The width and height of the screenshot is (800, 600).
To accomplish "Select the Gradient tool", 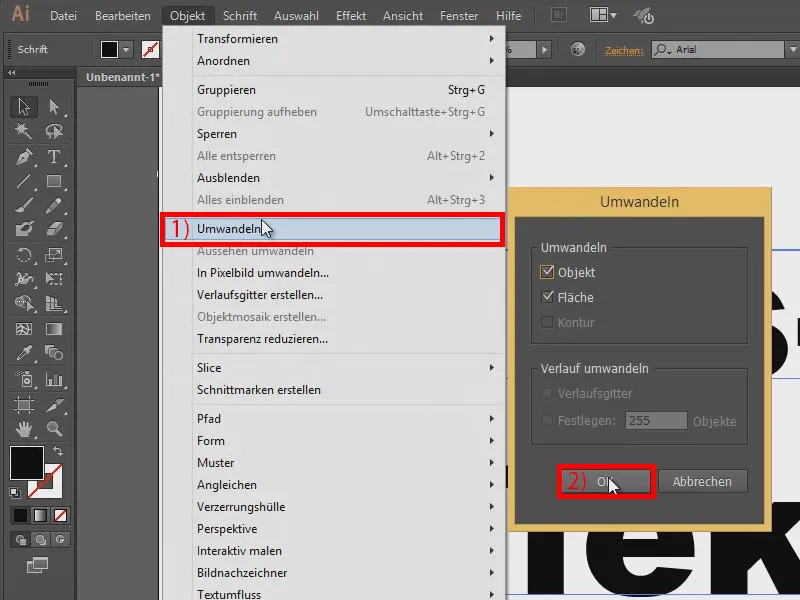I will click(x=54, y=329).
